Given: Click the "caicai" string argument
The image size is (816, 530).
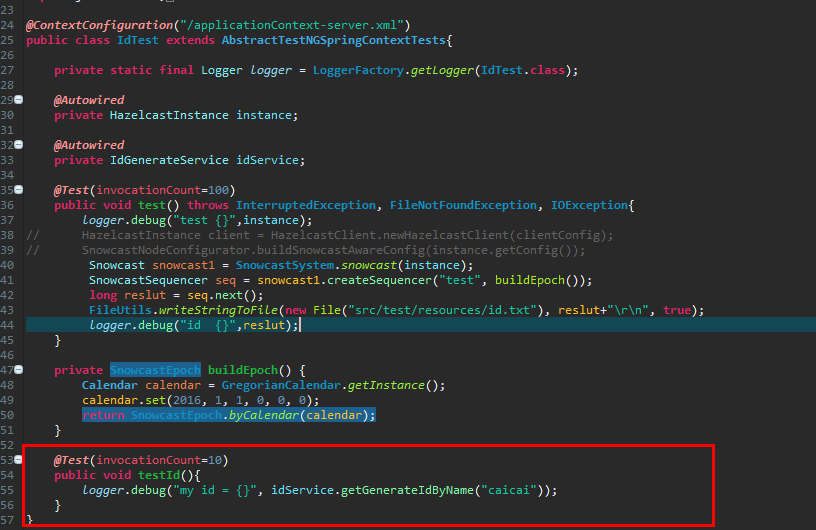Looking at the screenshot, I should coord(508,490).
